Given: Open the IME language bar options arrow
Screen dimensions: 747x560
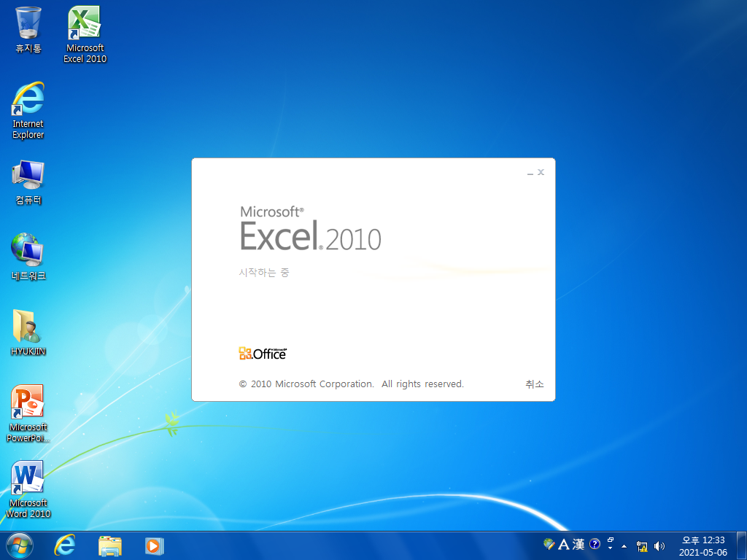Looking at the screenshot, I should tap(611, 548).
